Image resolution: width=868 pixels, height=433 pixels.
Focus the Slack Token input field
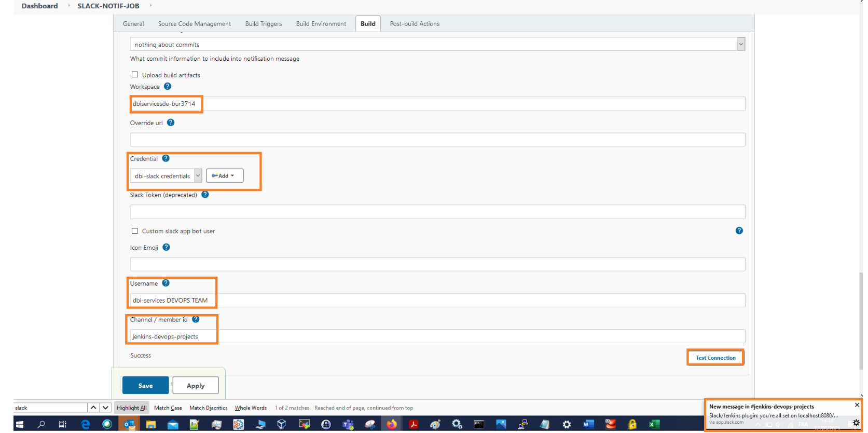[437, 212]
